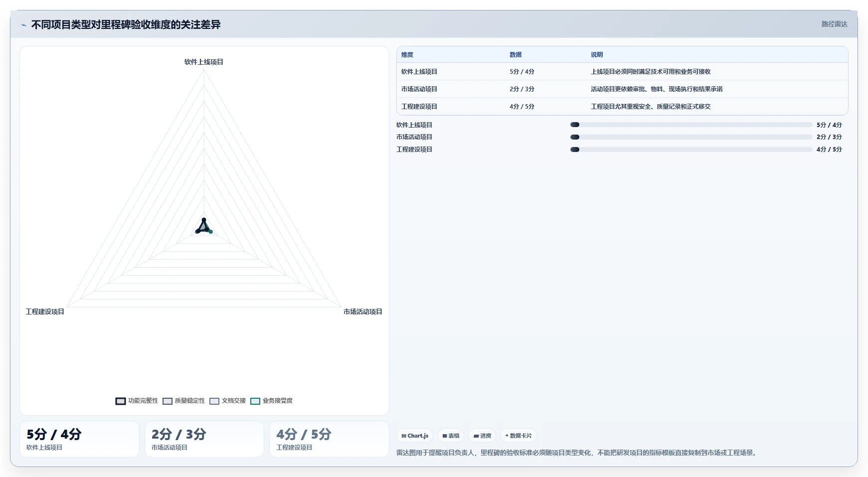Image resolution: width=868 pixels, height=477 pixels.
Task: Open the 5分 / 4分 软件上线项目 stat card
Action: click(x=79, y=439)
